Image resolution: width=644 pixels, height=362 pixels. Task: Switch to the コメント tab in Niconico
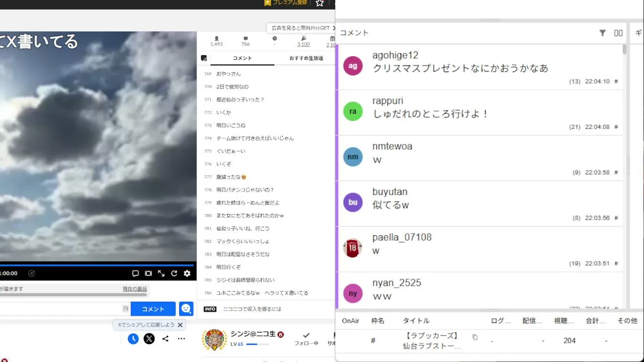click(x=243, y=58)
